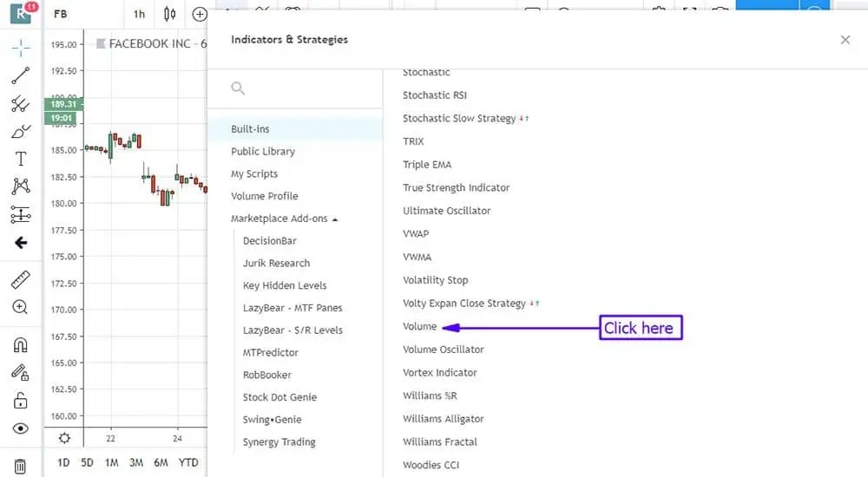Open Stock Dot Genie add-on
Viewport: 868px width, 477px height.
tap(279, 397)
